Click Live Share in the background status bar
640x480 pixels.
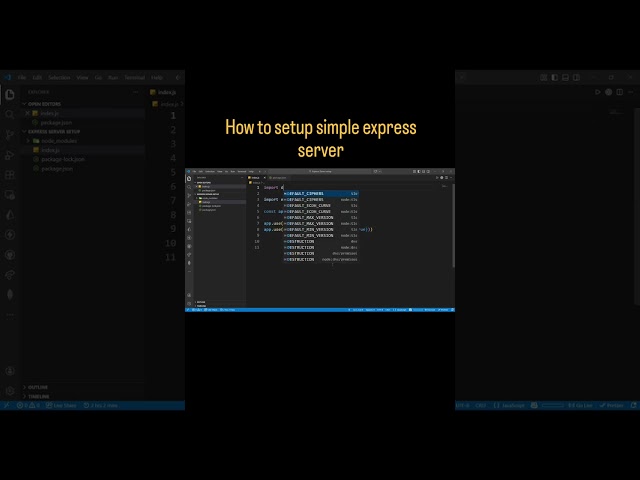click(x=61, y=405)
